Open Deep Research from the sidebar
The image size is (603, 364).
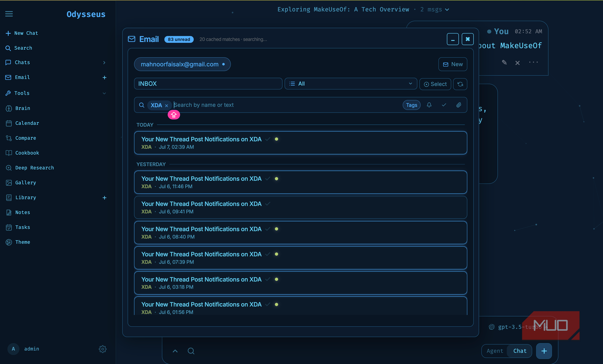click(x=34, y=168)
